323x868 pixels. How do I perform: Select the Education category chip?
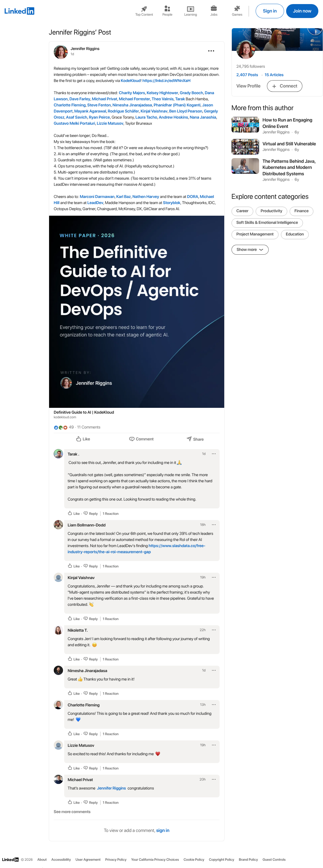pos(294,234)
